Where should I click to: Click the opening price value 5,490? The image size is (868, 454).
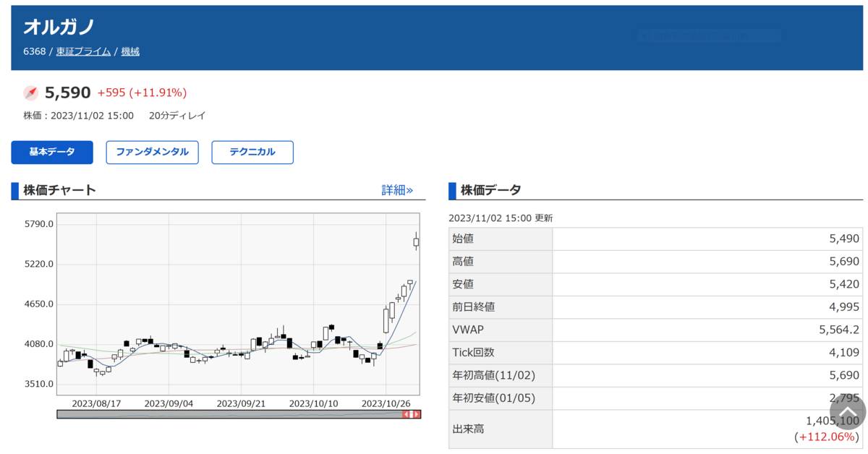pos(844,239)
